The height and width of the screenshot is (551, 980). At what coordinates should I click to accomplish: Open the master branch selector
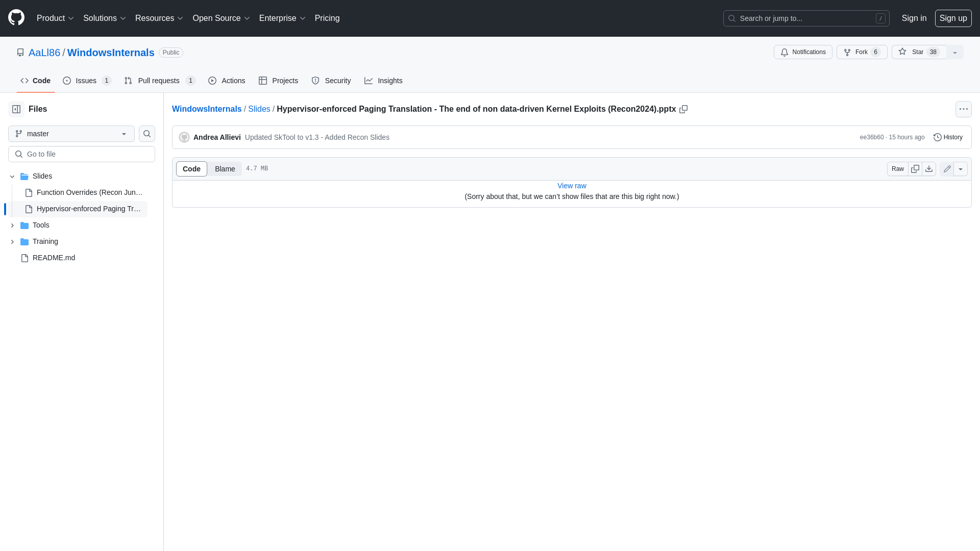pos(71,134)
